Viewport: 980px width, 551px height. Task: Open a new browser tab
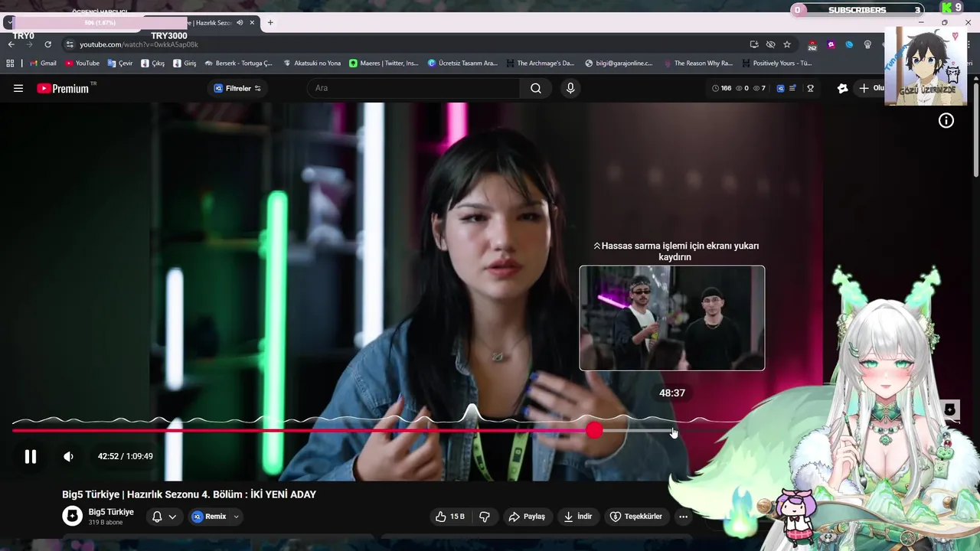tap(269, 23)
